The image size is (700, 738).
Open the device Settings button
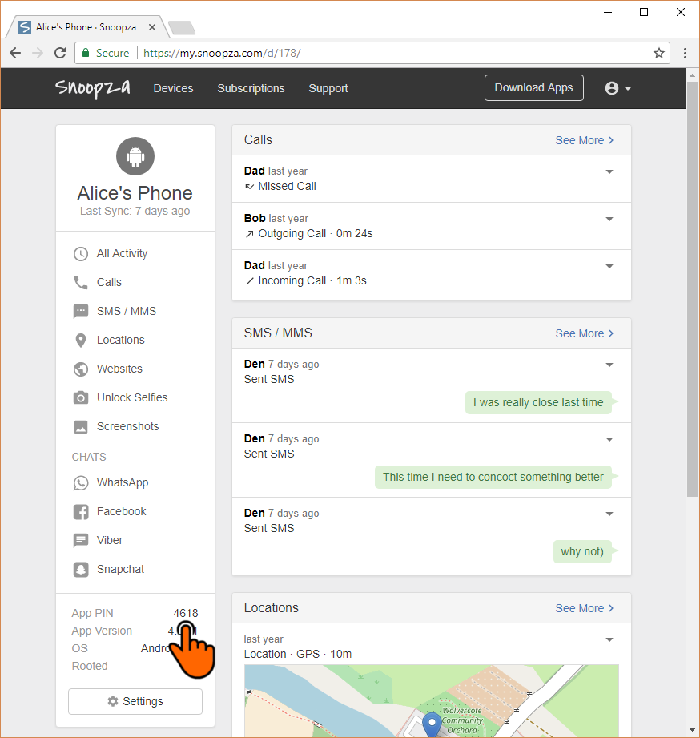pyautogui.click(x=135, y=701)
